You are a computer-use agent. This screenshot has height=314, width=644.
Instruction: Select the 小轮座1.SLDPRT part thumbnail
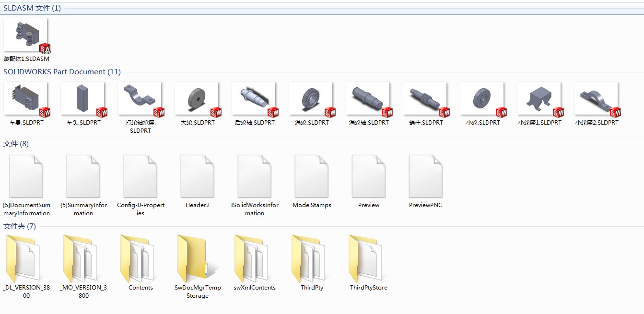point(540,99)
